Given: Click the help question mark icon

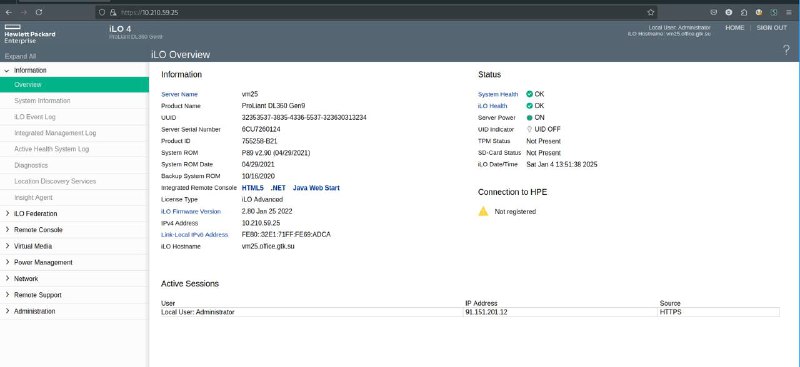Looking at the screenshot, I should click(x=786, y=50).
